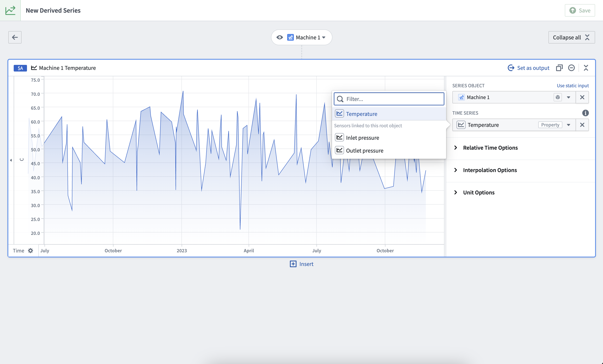Open Time axis settings gear
603x364 pixels.
coord(30,251)
